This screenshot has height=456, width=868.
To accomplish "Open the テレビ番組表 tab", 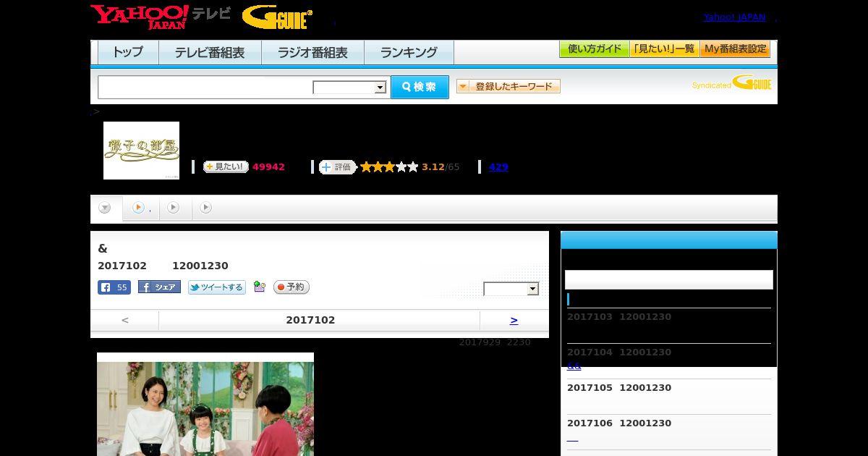I will coord(210,52).
